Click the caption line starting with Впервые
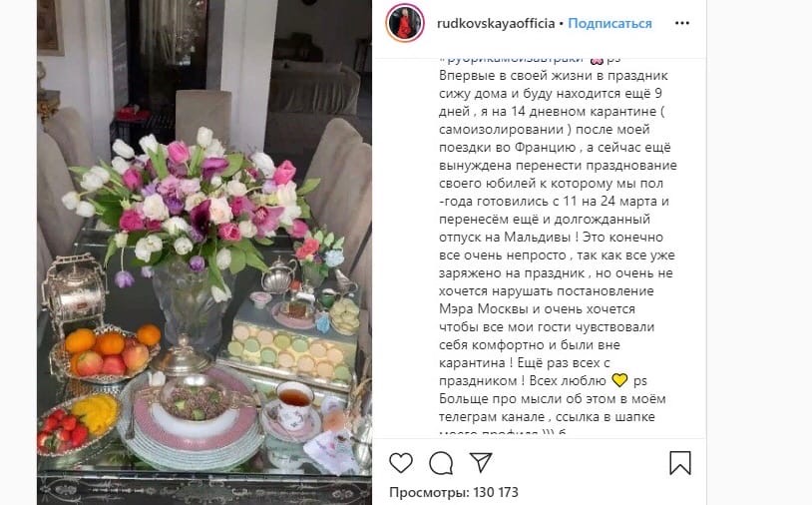This screenshot has height=505, width=812. (x=554, y=76)
